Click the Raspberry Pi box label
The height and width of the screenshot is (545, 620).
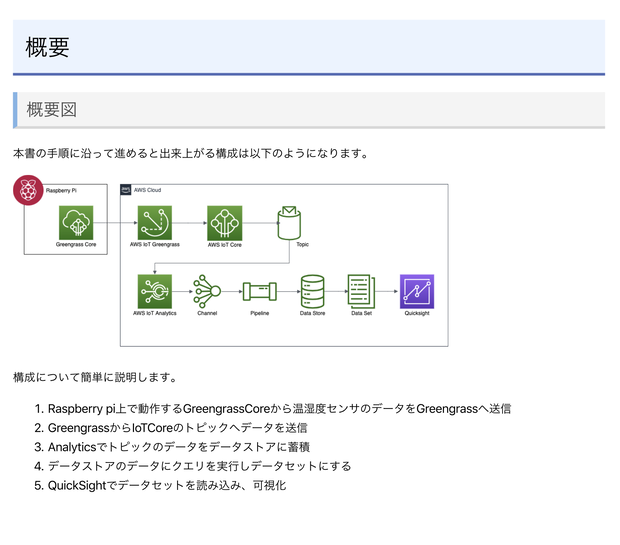[61, 191]
